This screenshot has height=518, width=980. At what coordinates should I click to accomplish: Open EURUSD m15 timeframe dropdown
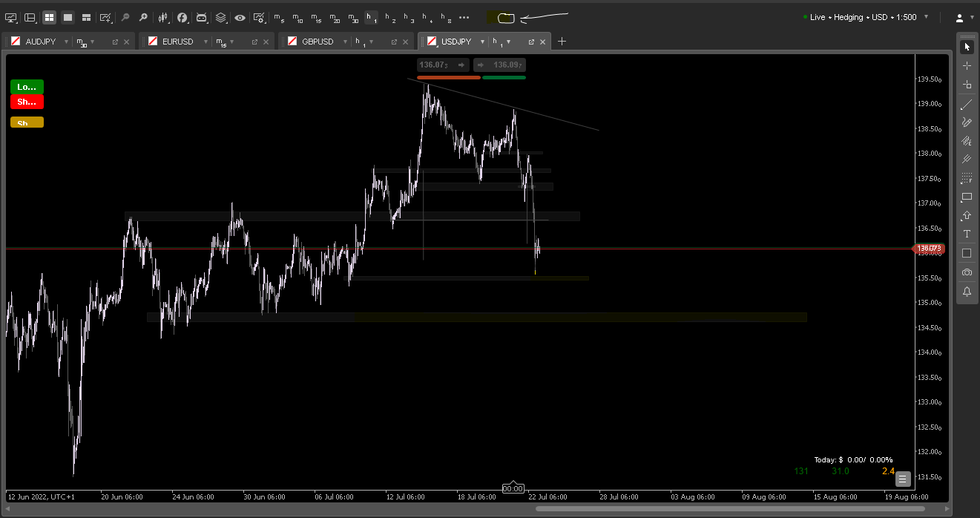(x=230, y=42)
